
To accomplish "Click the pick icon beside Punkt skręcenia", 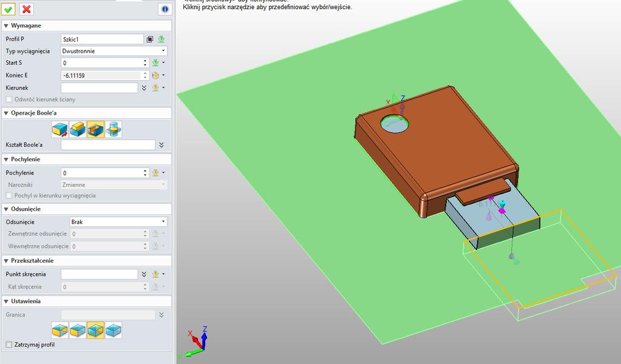I will click(x=155, y=274).
